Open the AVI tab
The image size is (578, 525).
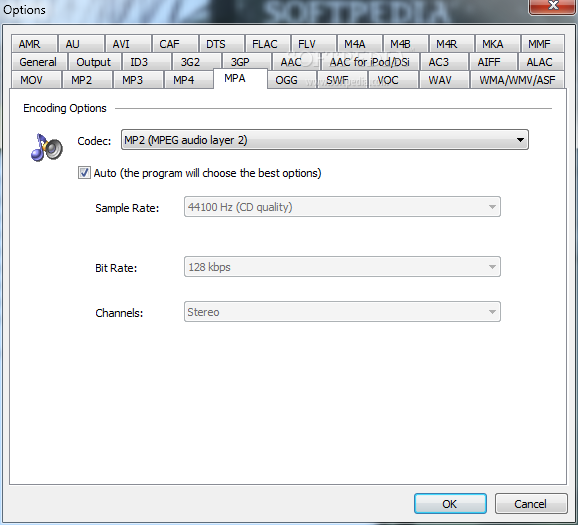click(128, 44)
